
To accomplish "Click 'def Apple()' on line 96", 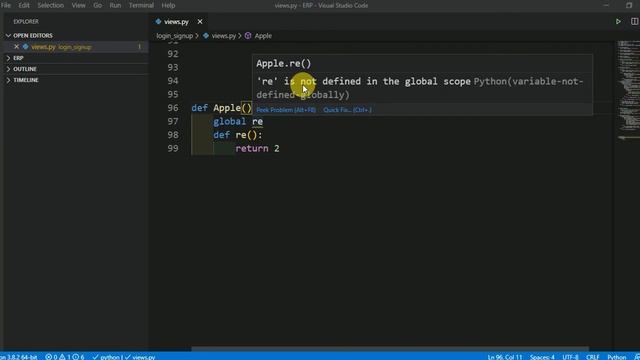I will 222,108.
